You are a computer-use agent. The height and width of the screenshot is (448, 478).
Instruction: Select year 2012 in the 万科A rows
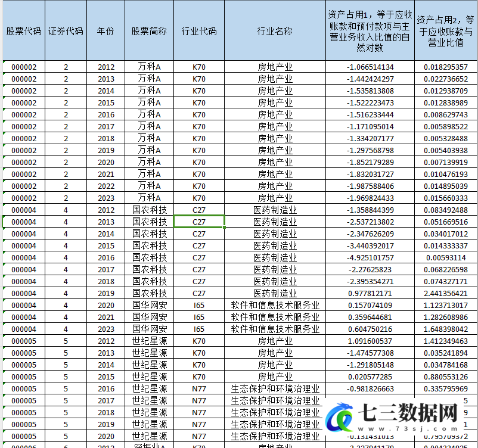[105, 67]
